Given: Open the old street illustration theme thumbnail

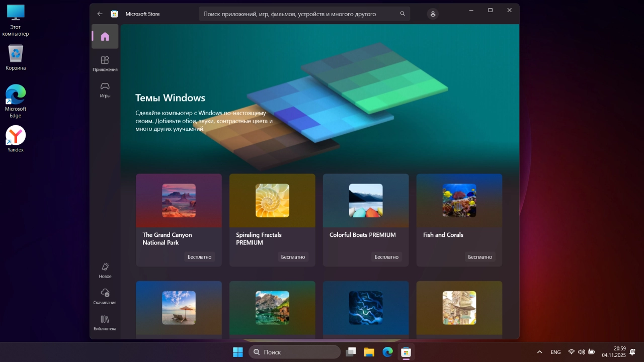Looking at the screenshot, I should click(x=459, y=308).
